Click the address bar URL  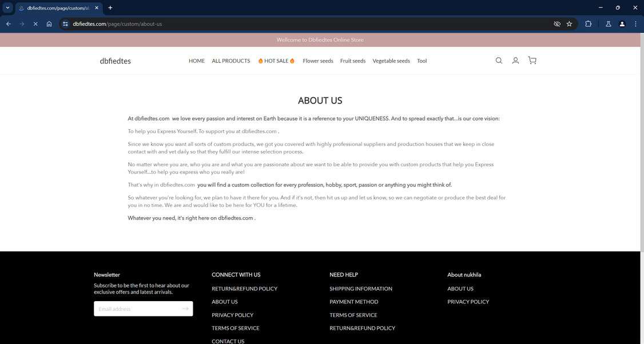point(117,24)
